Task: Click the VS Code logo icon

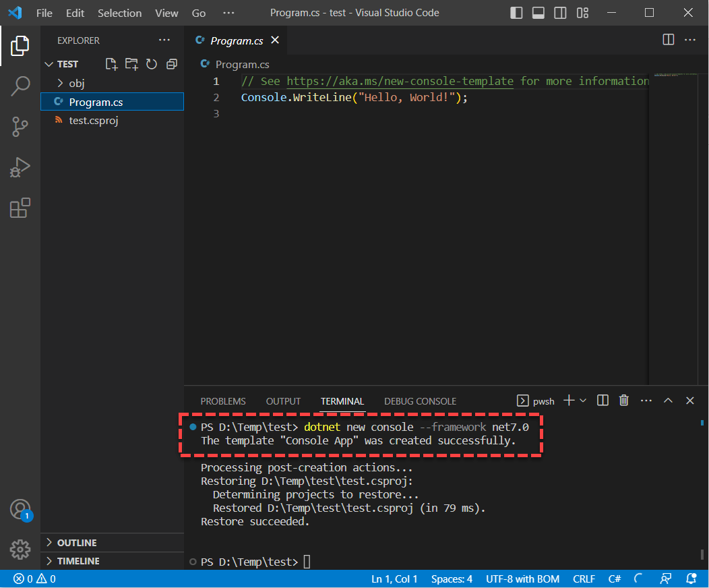Action: click(x=15, y=13)
